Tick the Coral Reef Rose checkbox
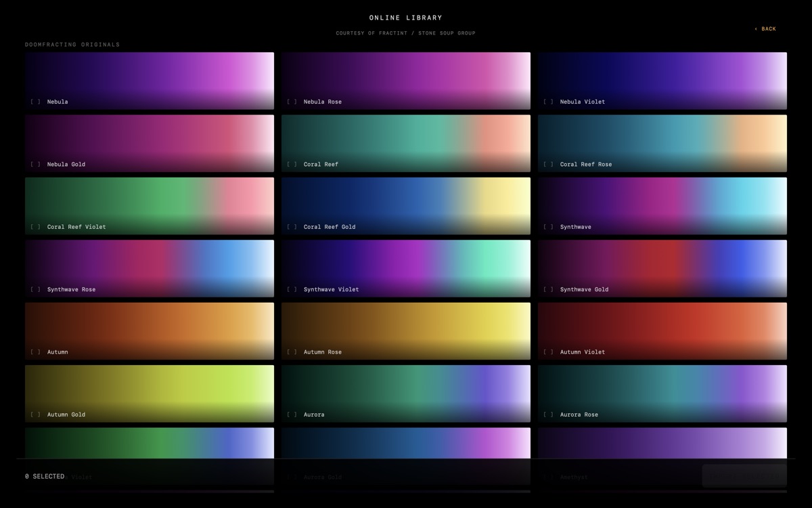 [548, 165]
